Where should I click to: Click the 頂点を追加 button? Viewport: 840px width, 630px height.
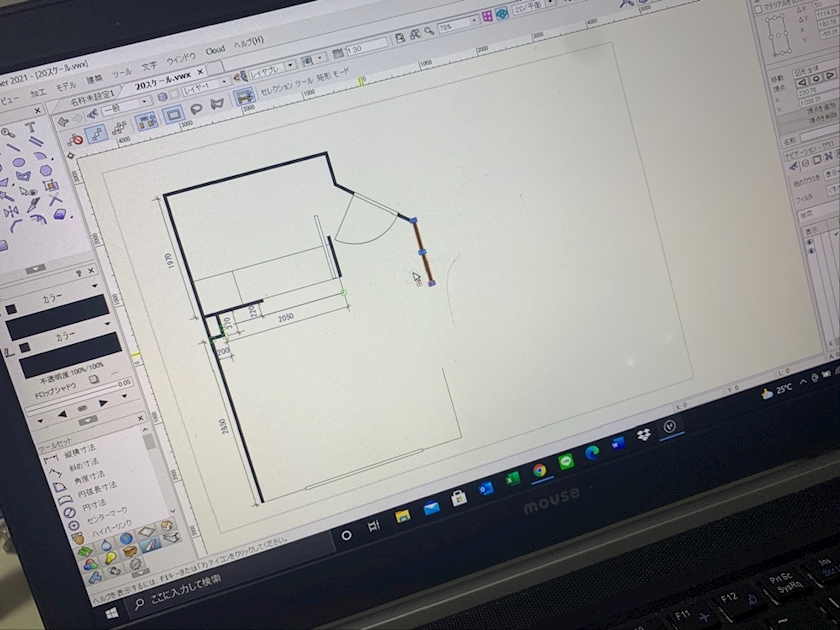click(822, 108)
